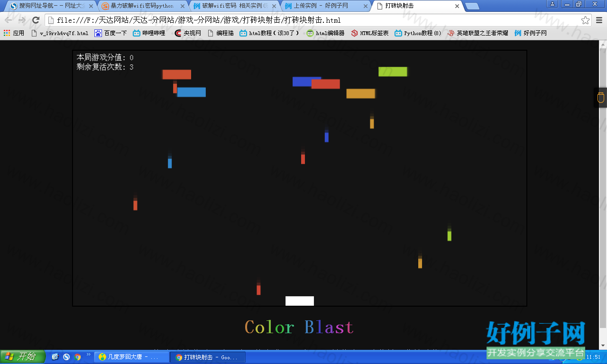The image size is (607, 364).
Task: Open a new tab
Action: 471,6
